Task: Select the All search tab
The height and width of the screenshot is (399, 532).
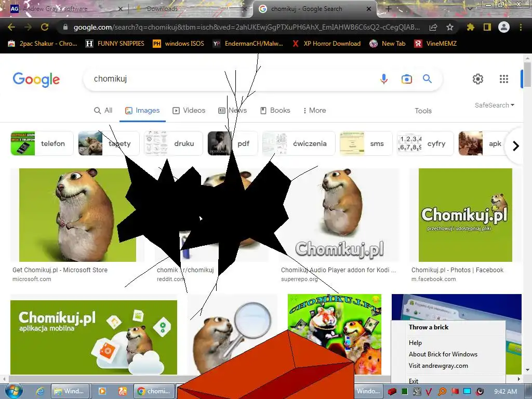Action: [103, 110]
